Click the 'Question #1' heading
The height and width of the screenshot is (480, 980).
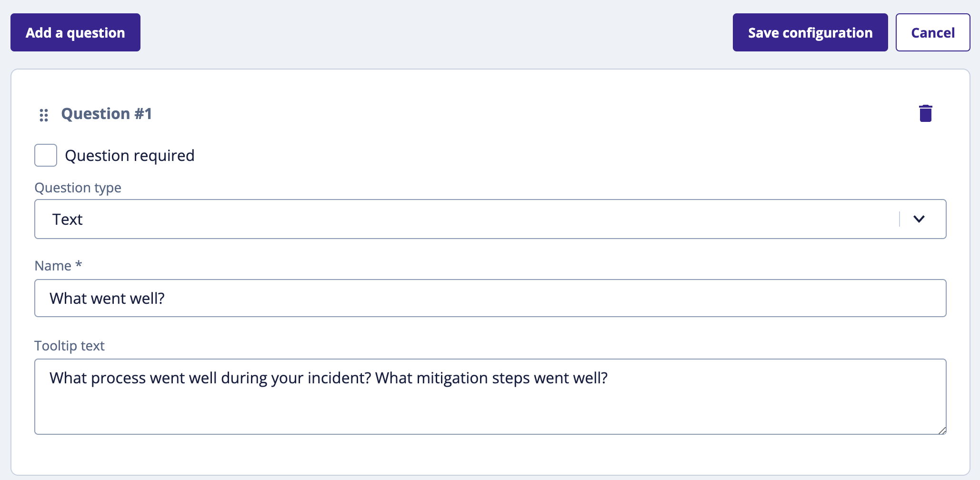(107, 114)
